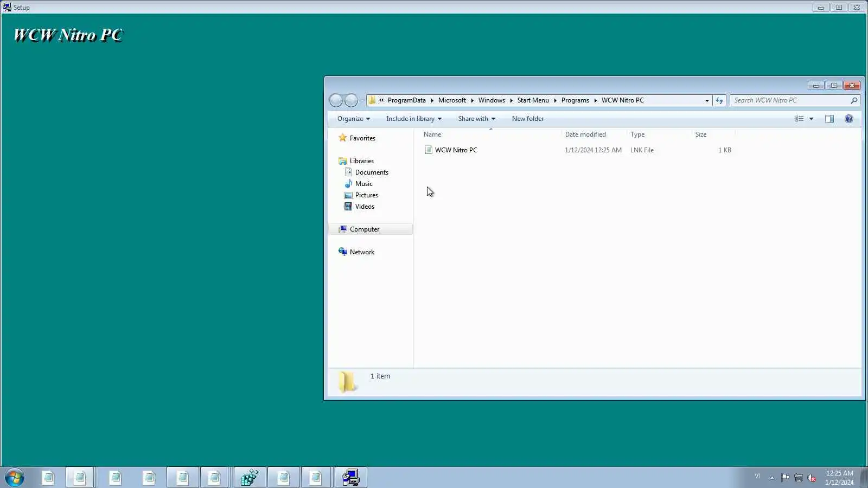This screenshot has height=488, width=868.
Task: Click the Change your view icon
Action: click(x=800, y=119)
